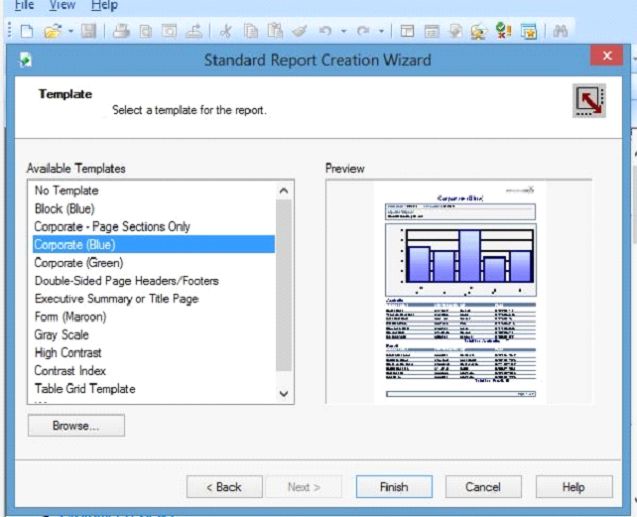The width and height of the screenshot is (637, 517).
Task: Click the HTML Preview toolbar icon
Action: 169,31
